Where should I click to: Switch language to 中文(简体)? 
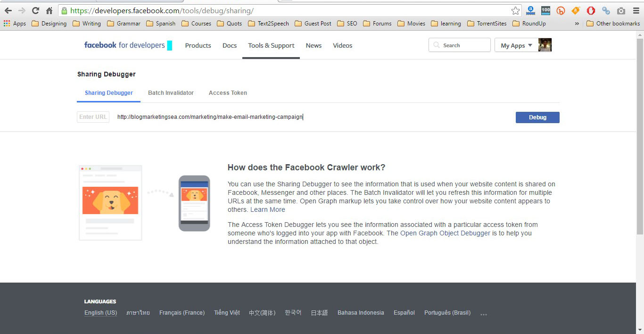click(x=262, y=313)
